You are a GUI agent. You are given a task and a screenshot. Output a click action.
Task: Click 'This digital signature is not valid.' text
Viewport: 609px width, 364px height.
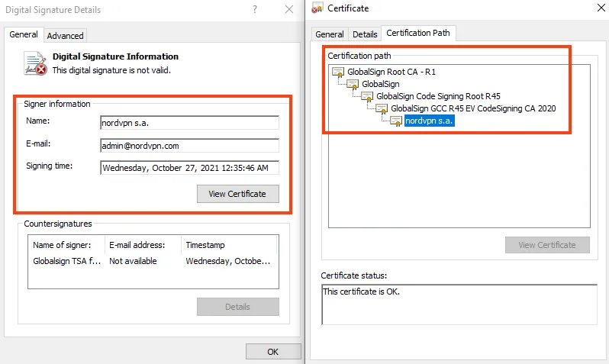click(x=111, y=70)
